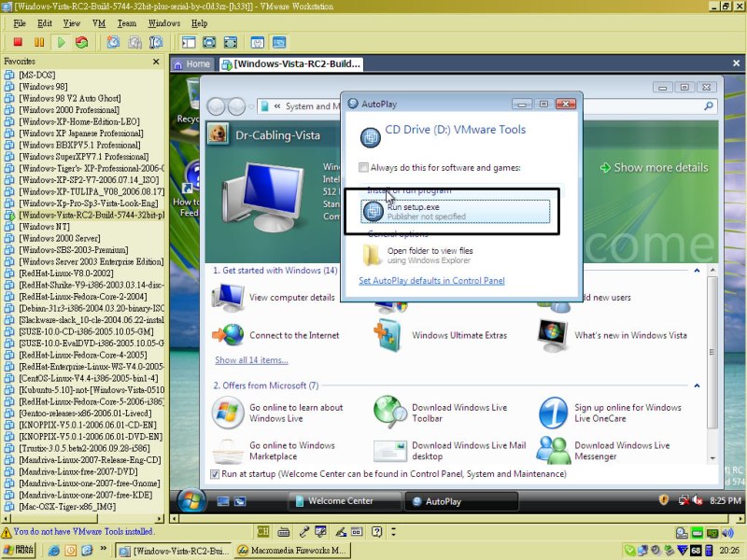Click the Favorites horizontal scrollbar right arrow
The height and width of the screenshot is (560, 747).
point(160,518)
